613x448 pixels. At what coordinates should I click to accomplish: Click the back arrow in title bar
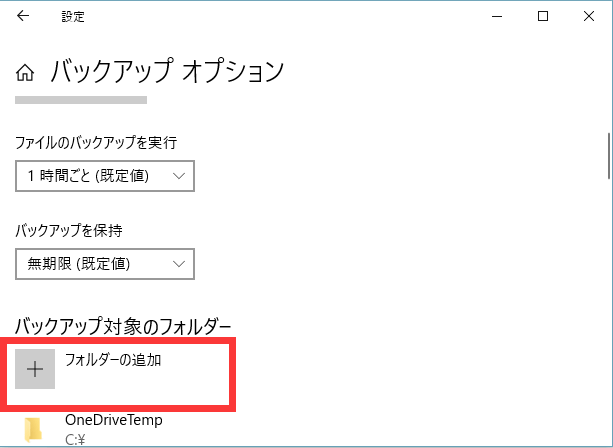[x=23, y=15]
